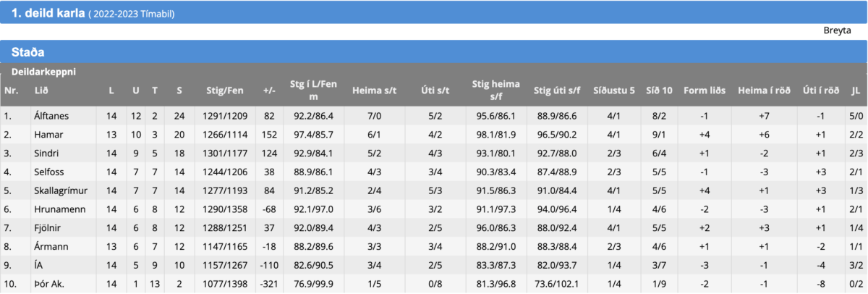Select Ármann in the table
Screen dimensions: 868x294
click(51, 247)
